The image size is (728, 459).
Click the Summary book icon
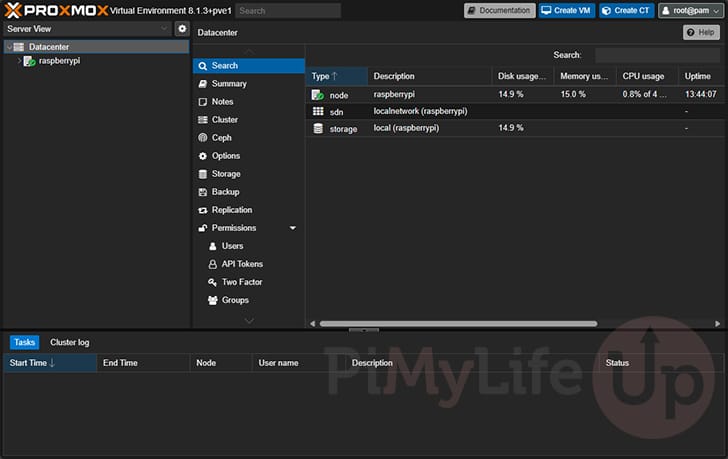tap(202, 84)
